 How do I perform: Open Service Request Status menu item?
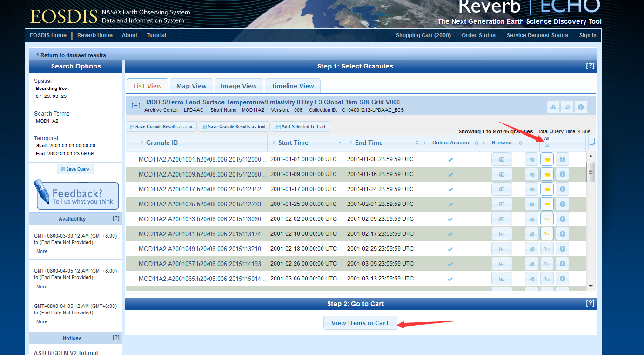point(537,35)
